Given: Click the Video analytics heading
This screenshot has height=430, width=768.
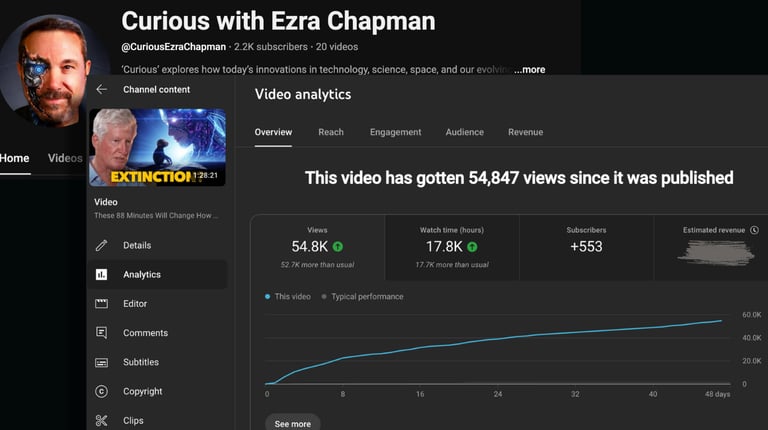Looking at the screenshot, I should tap(303, 94).
